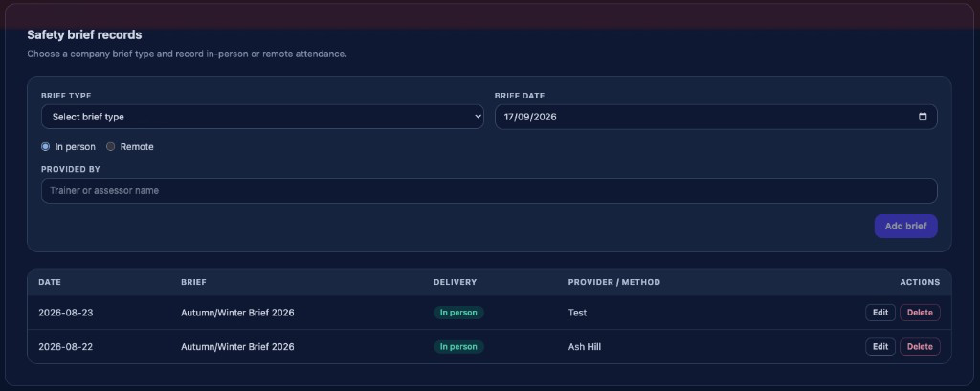
Task: Select the Remote radio button
Action: tap(111, 147)
